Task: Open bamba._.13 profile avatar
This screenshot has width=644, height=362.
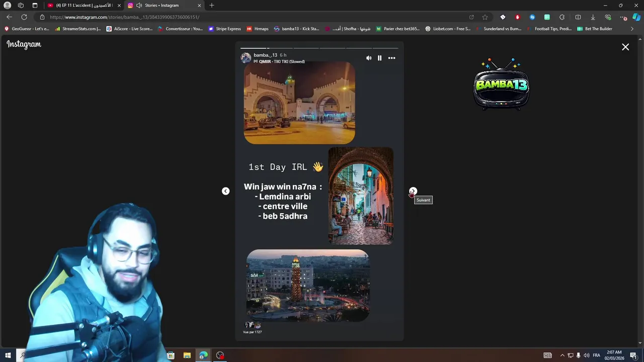Action: click(x=246, y=57)
